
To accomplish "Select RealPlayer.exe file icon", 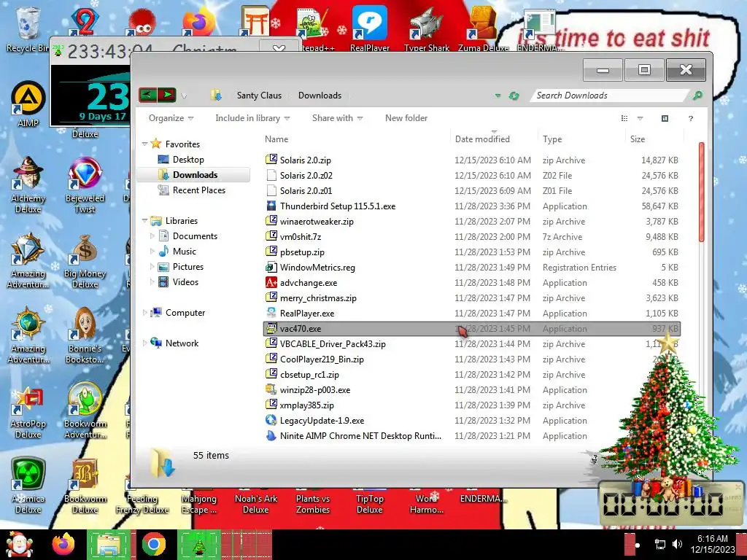I will 271,313.
